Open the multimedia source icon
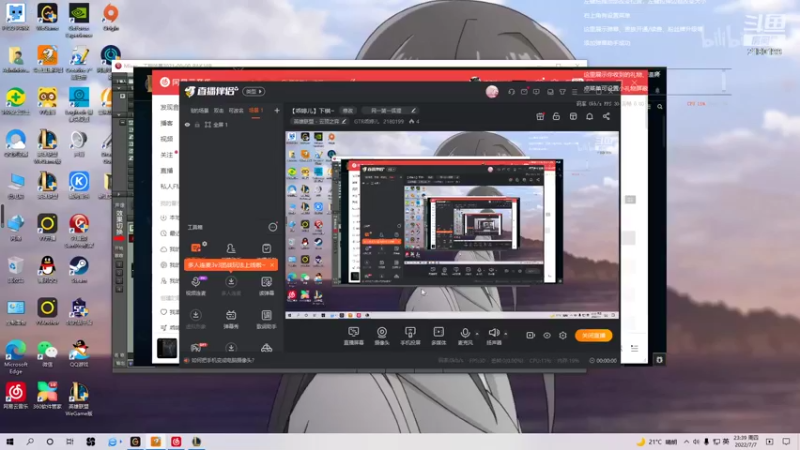Viewport: 800px width, 450px height. [x=438, y=336]
